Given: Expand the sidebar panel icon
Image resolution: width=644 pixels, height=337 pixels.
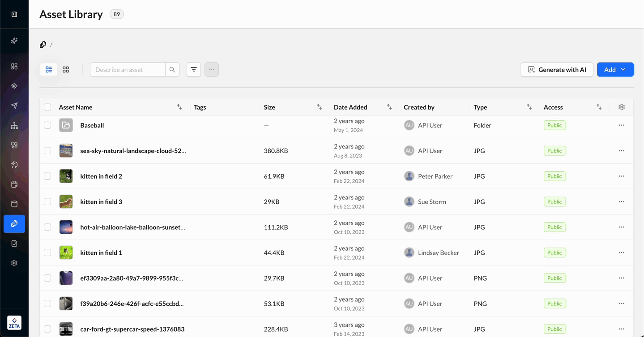Looking at the screenshot, I should (14, 14).
